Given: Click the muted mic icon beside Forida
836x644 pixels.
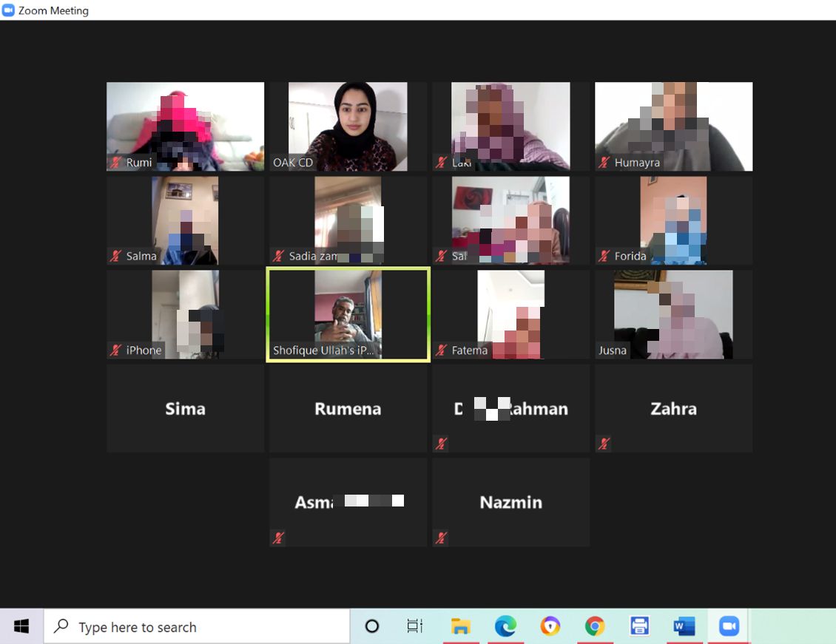Looking at the screenshot, I should coord(604,256).
